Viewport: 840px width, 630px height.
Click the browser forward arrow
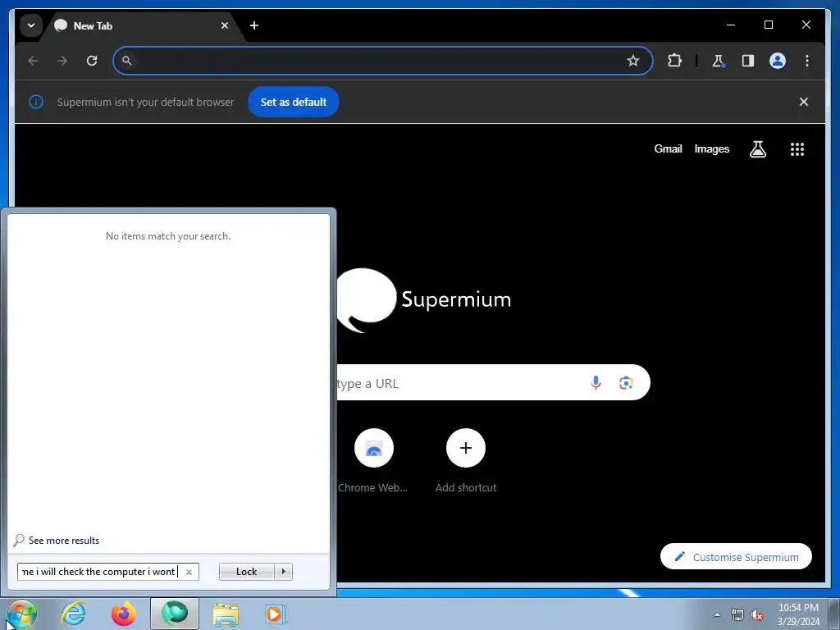(x=62, y=61)
